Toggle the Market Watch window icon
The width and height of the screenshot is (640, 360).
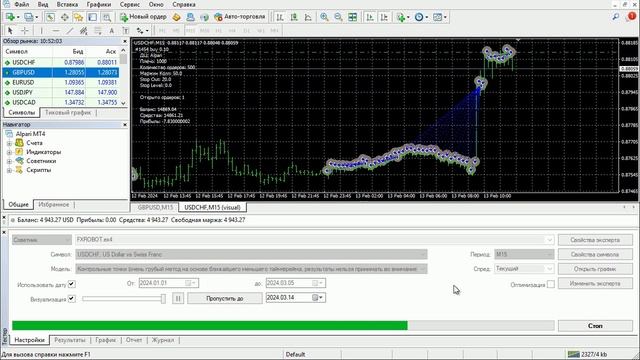[x=50, y=17]
